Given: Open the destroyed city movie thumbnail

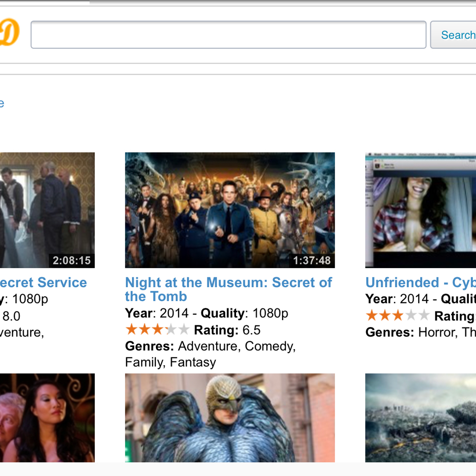Looking at the screenshot, I should (x=420, y=418).
